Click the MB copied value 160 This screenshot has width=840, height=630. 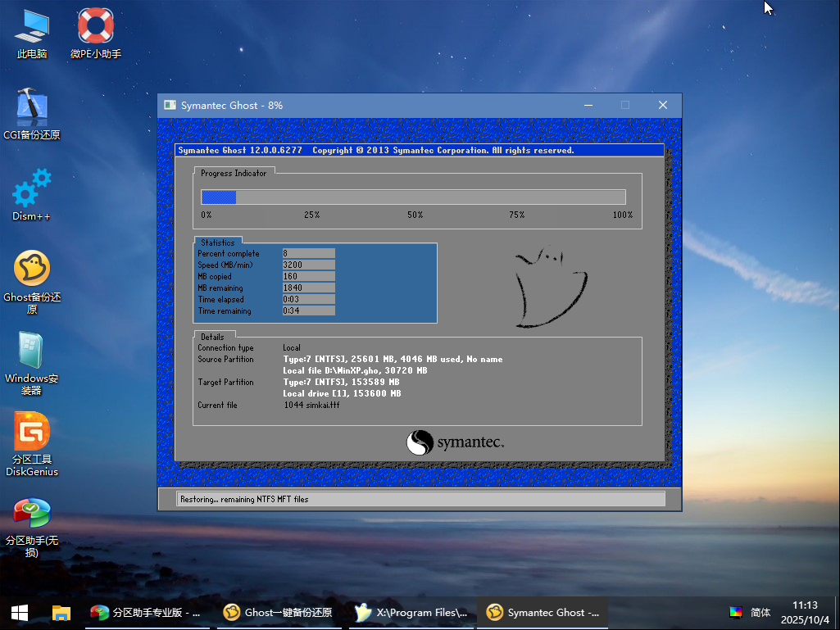tap(309, 276)
